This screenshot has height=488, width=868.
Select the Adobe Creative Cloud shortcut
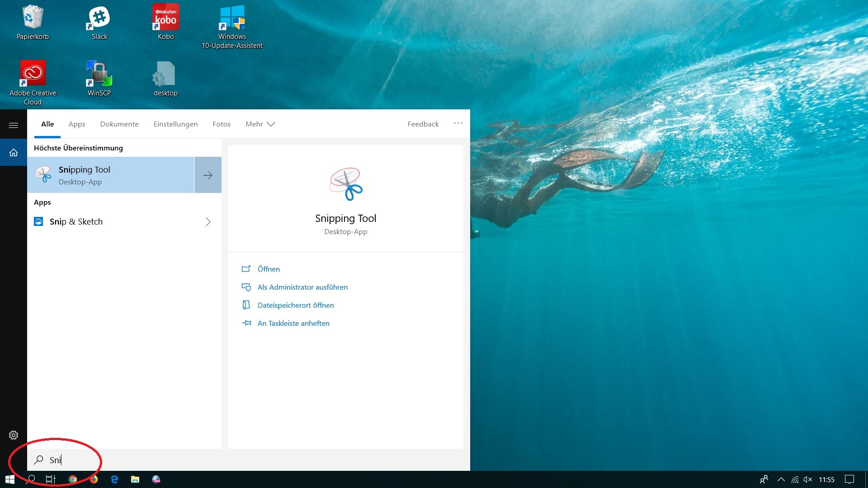[x=33, y=83]
